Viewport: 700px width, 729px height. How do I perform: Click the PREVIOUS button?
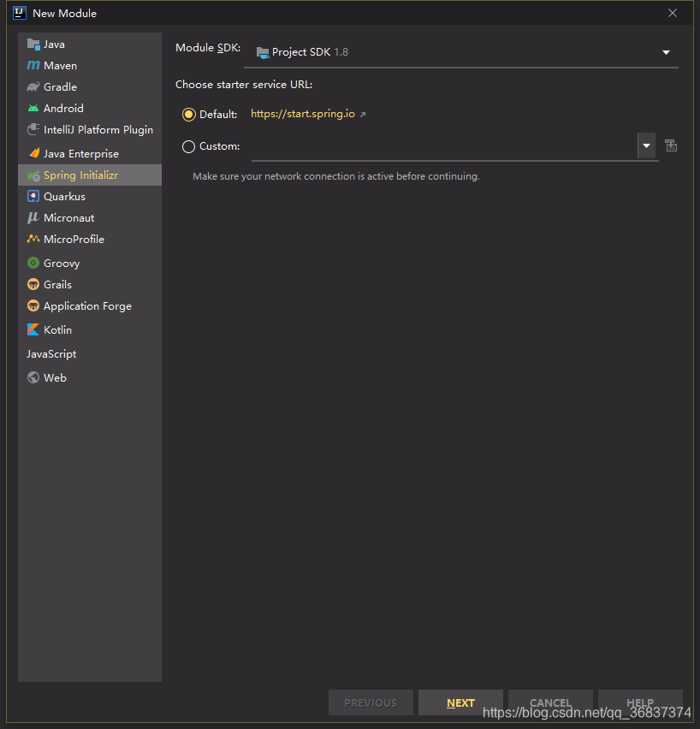371,702
